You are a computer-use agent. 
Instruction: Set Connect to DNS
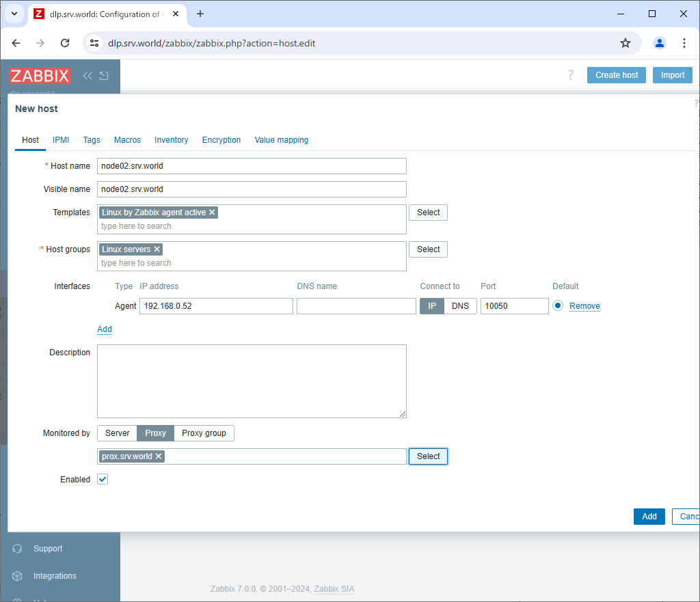(460, 306)
